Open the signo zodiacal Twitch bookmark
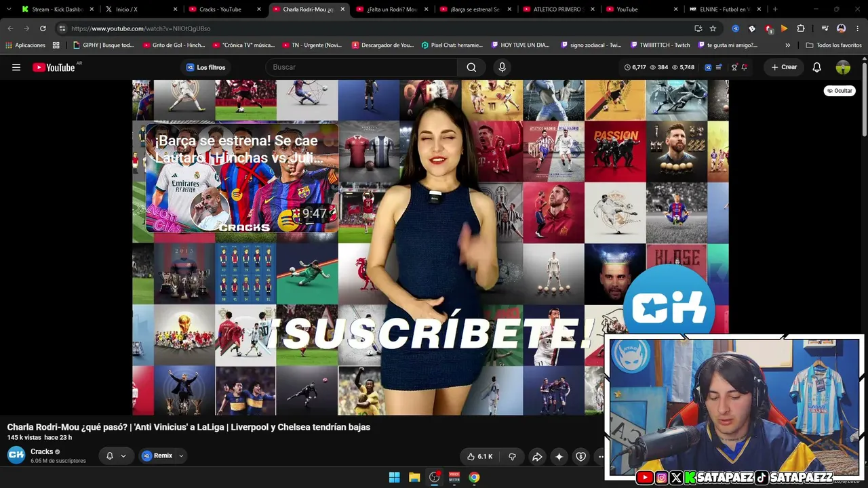The height and width of the screenshot is (488, 868). 591,45
